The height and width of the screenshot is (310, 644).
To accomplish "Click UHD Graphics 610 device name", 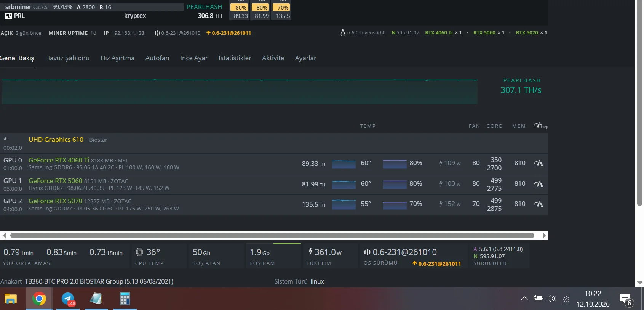I will (x=56, y=140).
